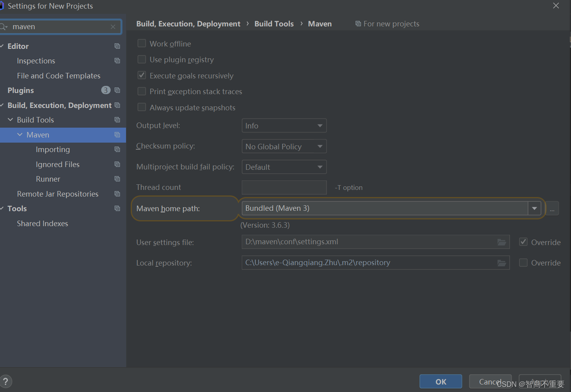Open Multiproject build fail policy dropdown
Screen dimensions: 571x392
pyautogui.click(x=284, y=167)
